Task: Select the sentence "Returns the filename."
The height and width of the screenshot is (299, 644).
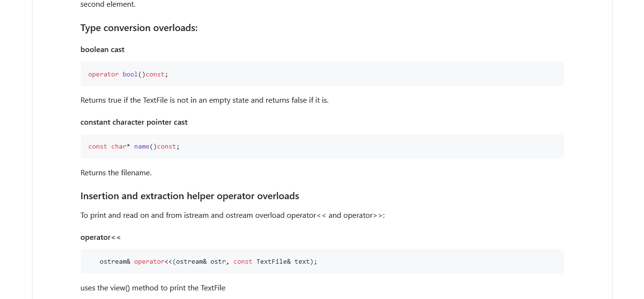Action: [x=116, y=172]
